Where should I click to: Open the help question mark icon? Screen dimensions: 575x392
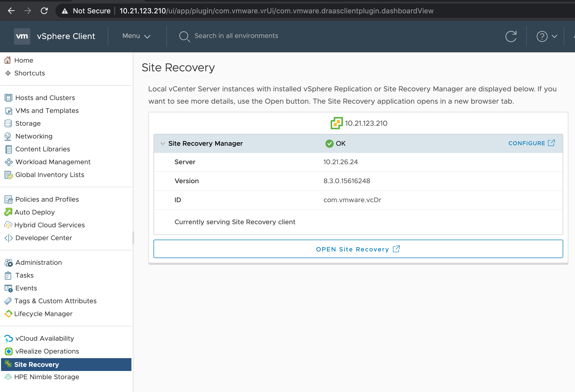[x=542, y=36]
